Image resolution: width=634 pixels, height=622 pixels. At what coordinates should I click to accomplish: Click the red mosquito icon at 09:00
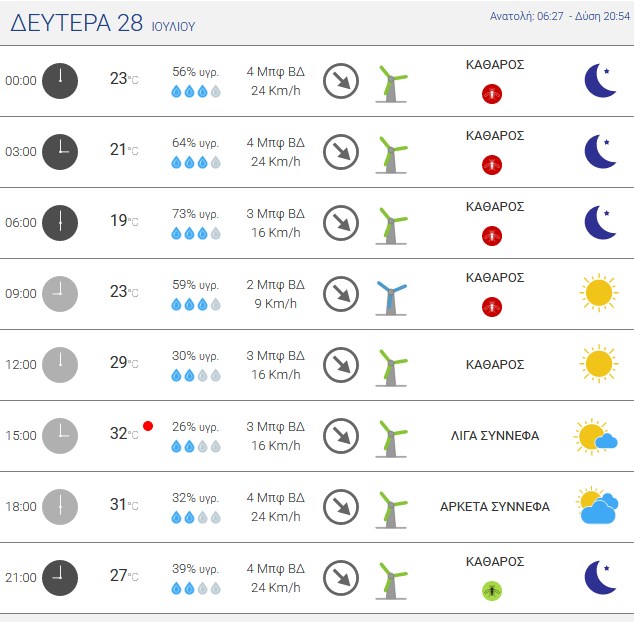[492, 307]
